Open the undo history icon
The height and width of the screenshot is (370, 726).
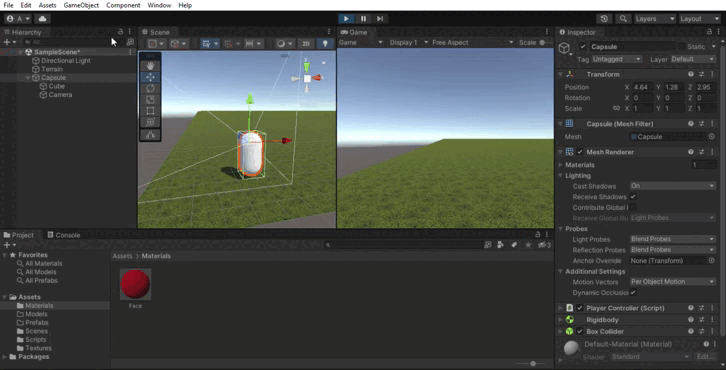coord(604,19)
